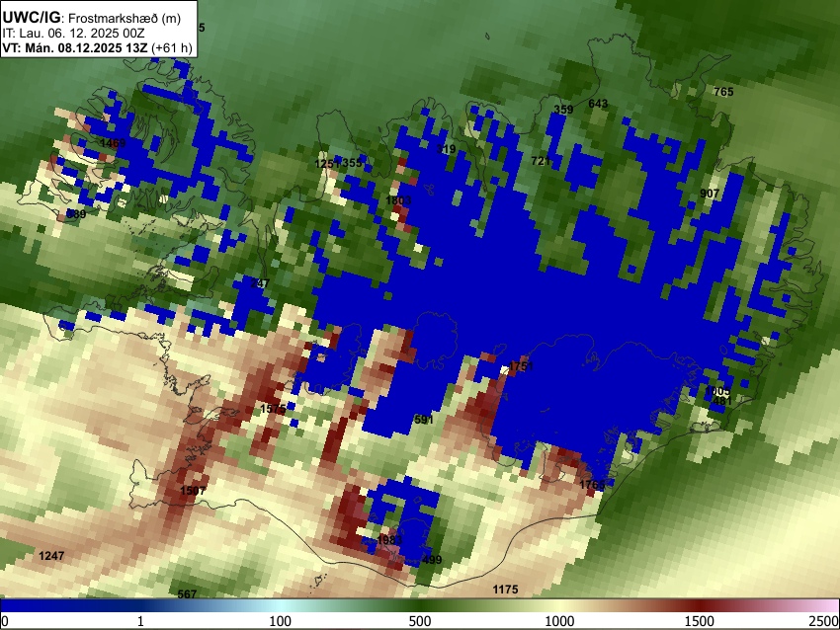Viewport: 840px width, 630px height.
Task: Click the map value "1469" in the Westfjords
Action: click(x=113, y=143)
